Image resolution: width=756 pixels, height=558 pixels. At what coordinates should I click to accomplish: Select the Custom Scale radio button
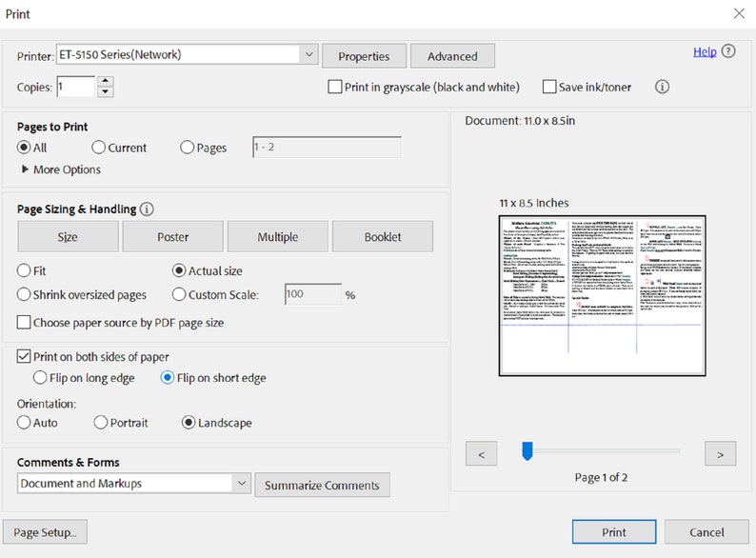179,294
